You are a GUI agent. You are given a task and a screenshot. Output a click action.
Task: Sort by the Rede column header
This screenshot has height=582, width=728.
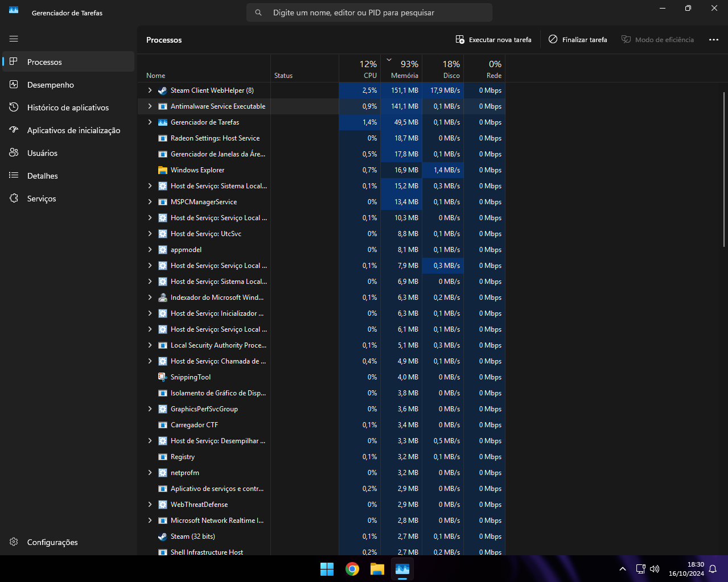click(x=484, y=68)
